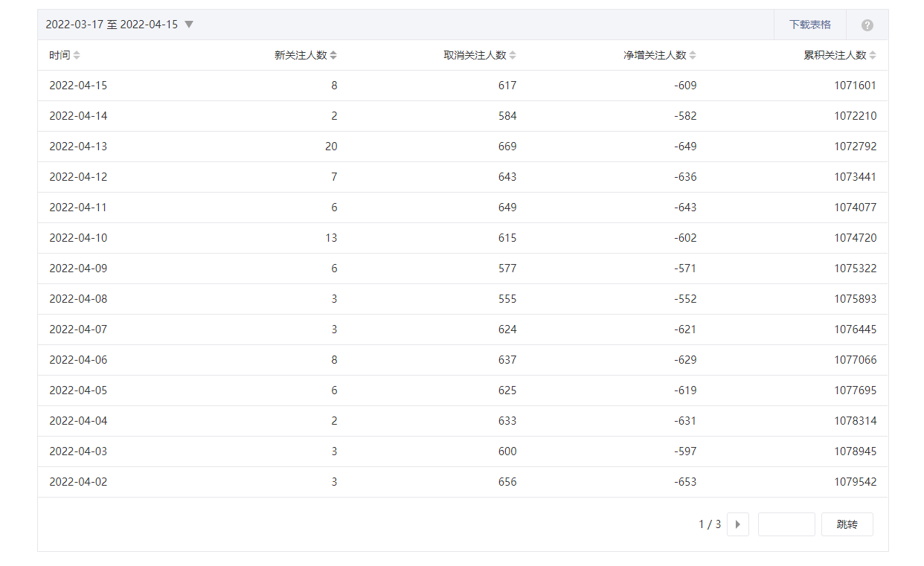The width and height of the screenshot is (924, 566).
Task: Click the 时间 column header
Action: point(60,55)
